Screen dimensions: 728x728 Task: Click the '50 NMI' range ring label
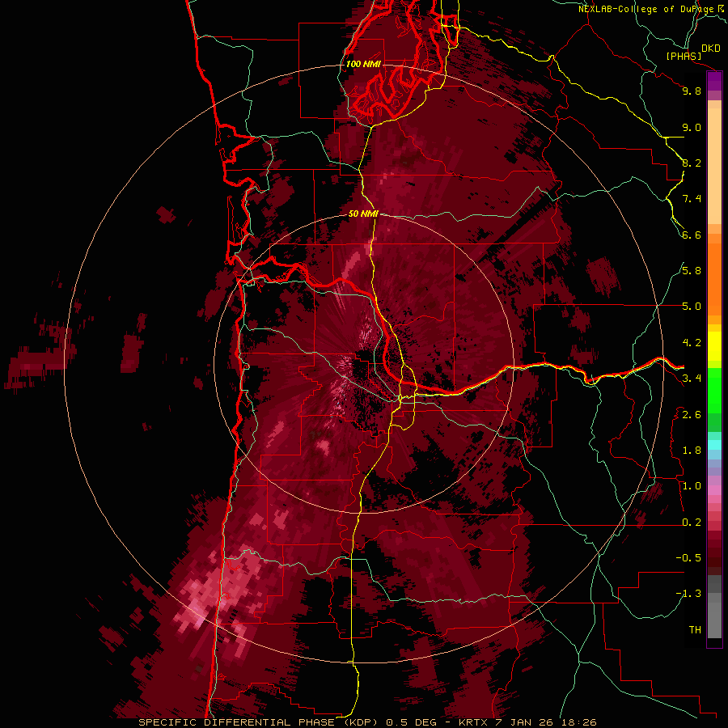(x=363, y=214)
